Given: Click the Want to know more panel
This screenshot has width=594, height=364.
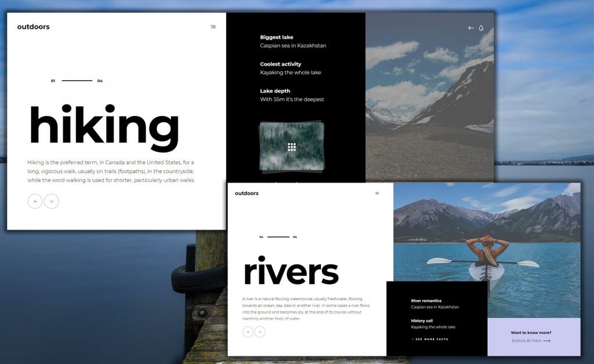Looking at the screenshot, I should pos(531,333).
